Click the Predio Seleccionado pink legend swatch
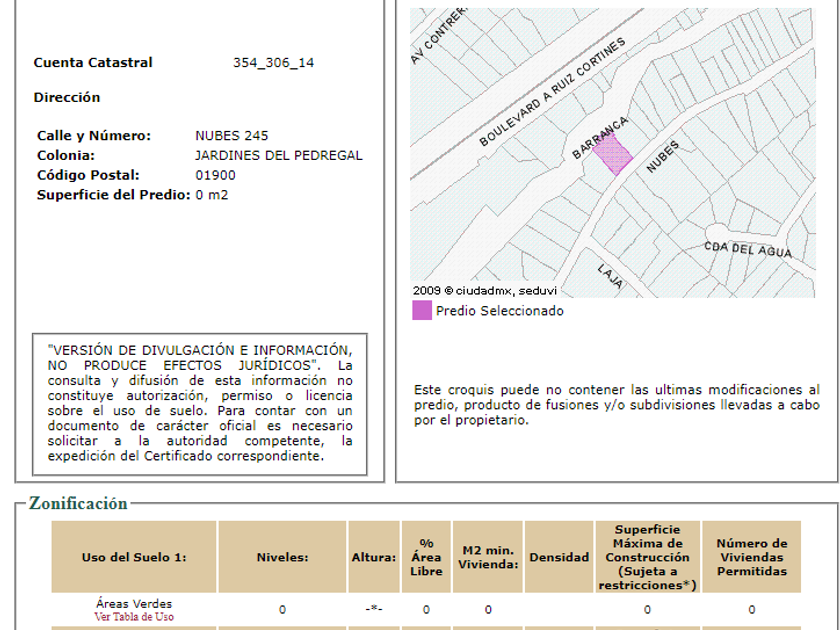 pos(422,311)
